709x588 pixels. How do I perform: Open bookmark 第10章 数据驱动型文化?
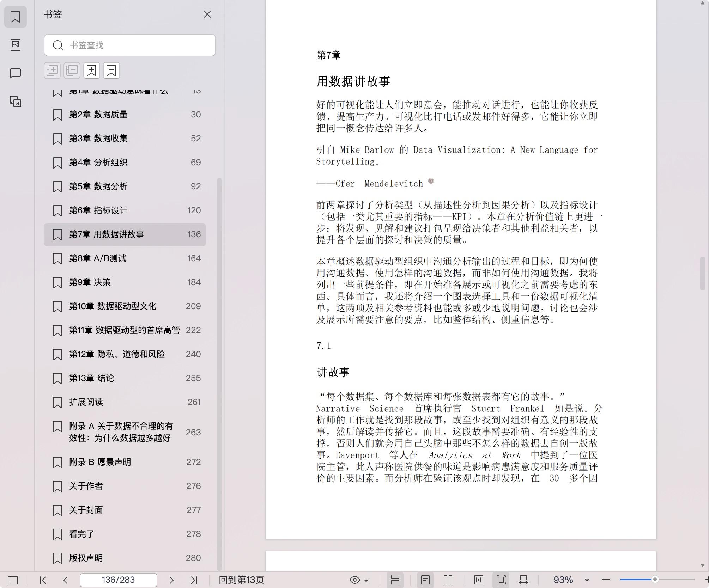click(125, 306)
